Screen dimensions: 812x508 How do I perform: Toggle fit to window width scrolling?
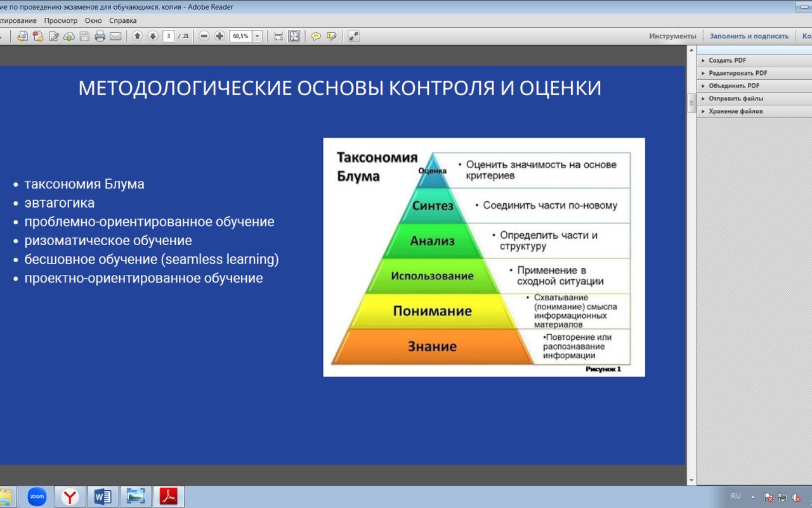coord(278,36)
